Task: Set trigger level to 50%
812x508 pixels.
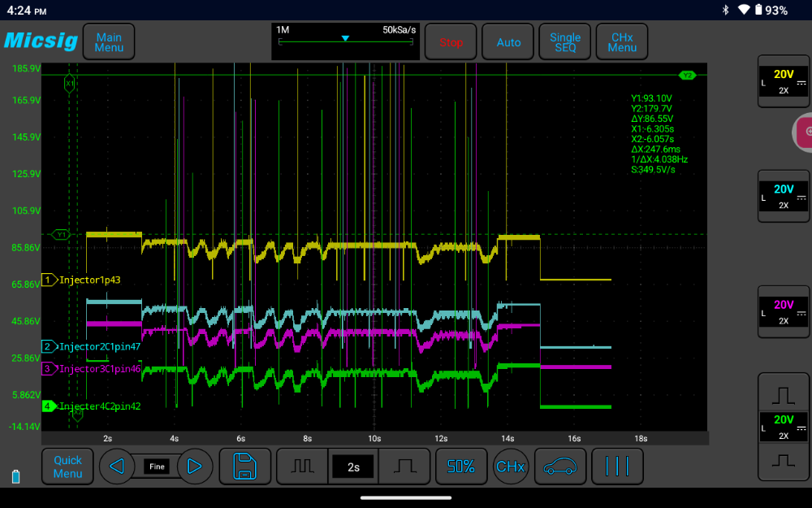Action: pyautogui.click(x=461, y=467)
